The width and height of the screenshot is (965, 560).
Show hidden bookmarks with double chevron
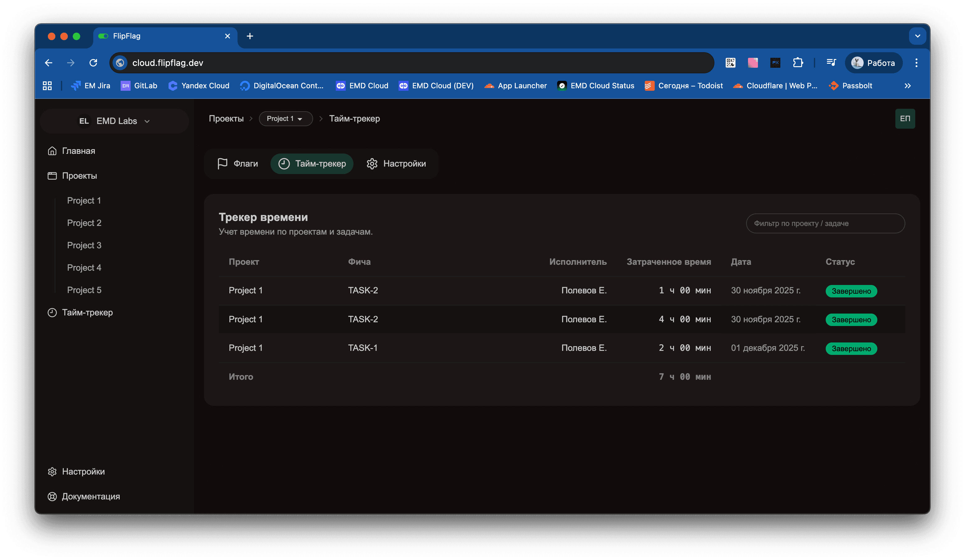tap(907, 86)
